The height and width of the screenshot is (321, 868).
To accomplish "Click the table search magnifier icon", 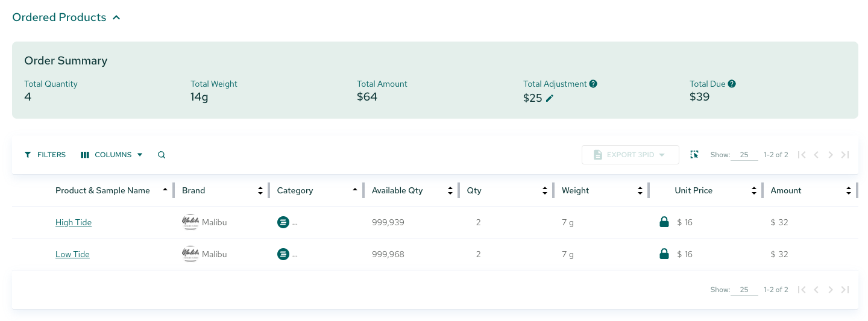I will [x=162, y=155].
